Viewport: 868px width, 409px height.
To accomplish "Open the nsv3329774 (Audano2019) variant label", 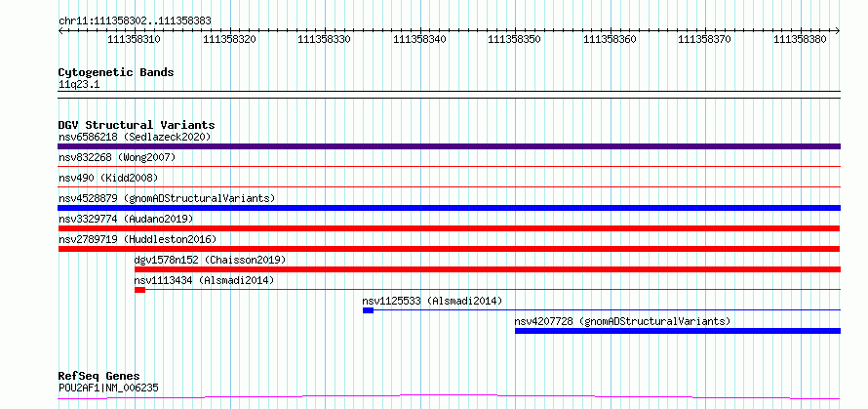I will 126,219.
